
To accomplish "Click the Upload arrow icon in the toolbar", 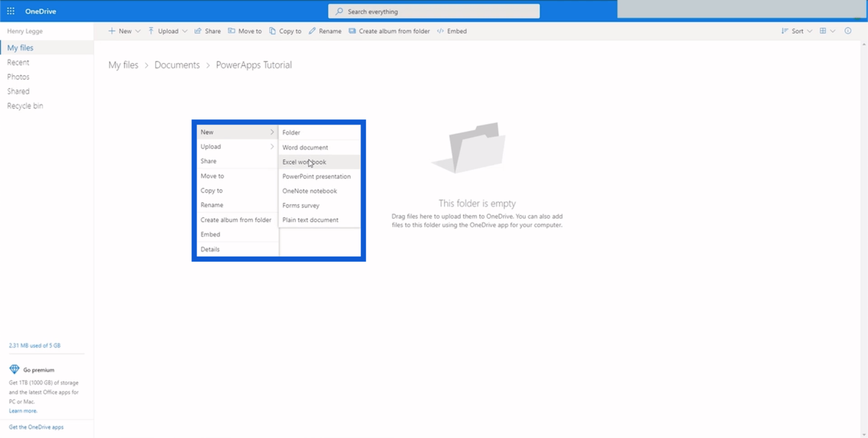I will (x=151, y=31).
